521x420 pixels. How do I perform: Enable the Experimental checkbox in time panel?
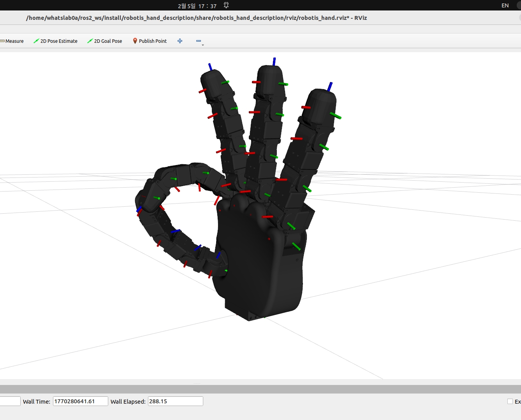coord(510,401)
